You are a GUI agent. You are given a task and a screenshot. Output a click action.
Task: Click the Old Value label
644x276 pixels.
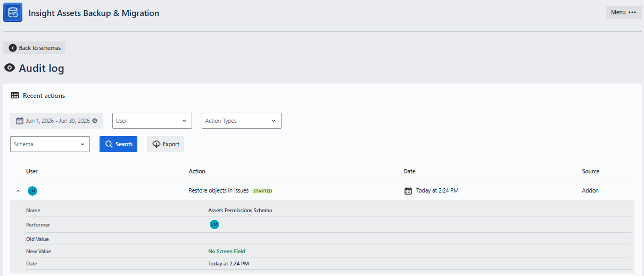coord(38,239)
